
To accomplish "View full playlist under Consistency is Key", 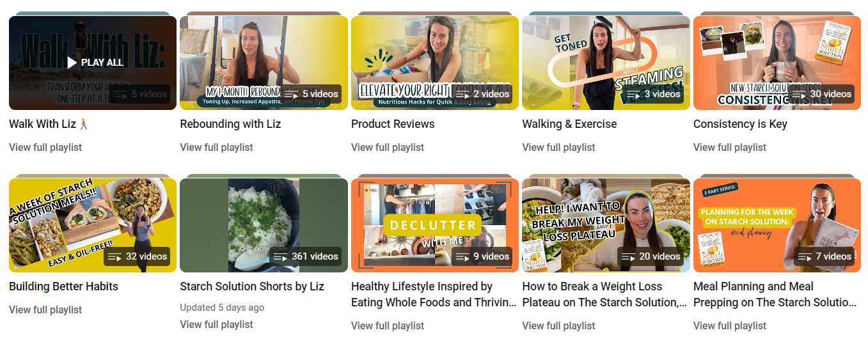I will pyautogui.click(x=730, y=147).
